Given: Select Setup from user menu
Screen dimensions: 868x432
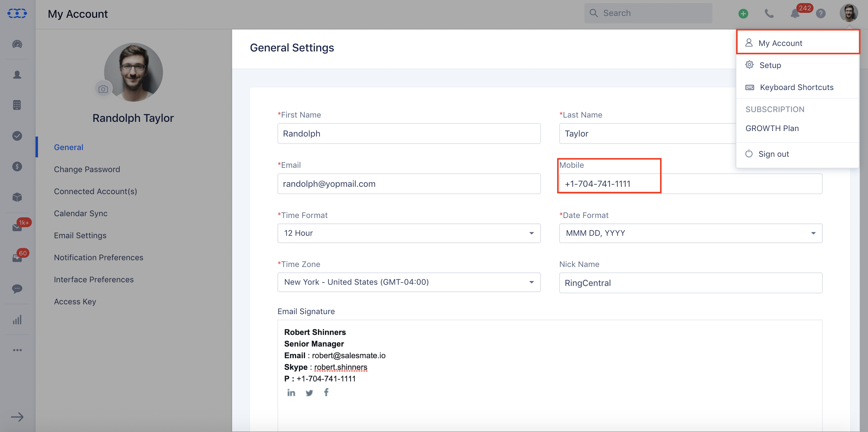Looking at the screenshot, I should click(798, 65).
